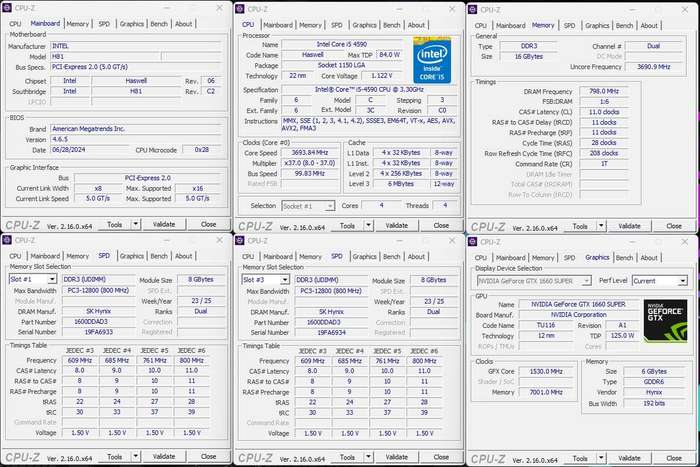Open Tools dropdown arrow in CPU window
The height and width of the screenshot is (467, 700).
368,225
